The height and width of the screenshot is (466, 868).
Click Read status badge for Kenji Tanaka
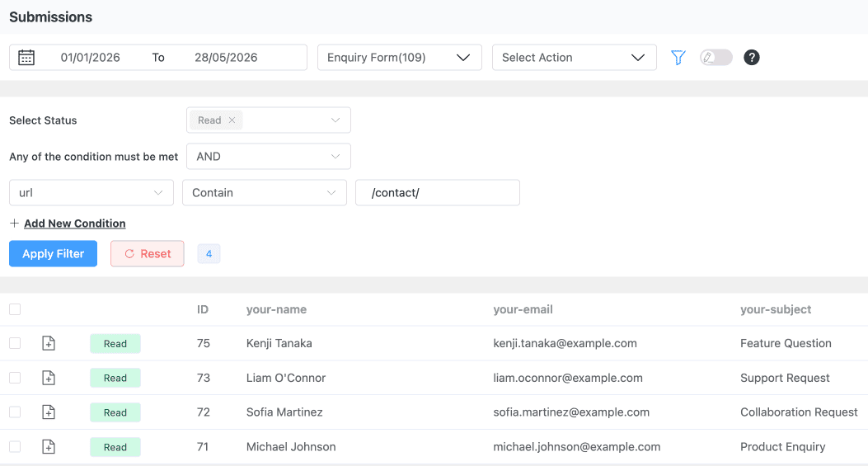[x=115, y=344]
